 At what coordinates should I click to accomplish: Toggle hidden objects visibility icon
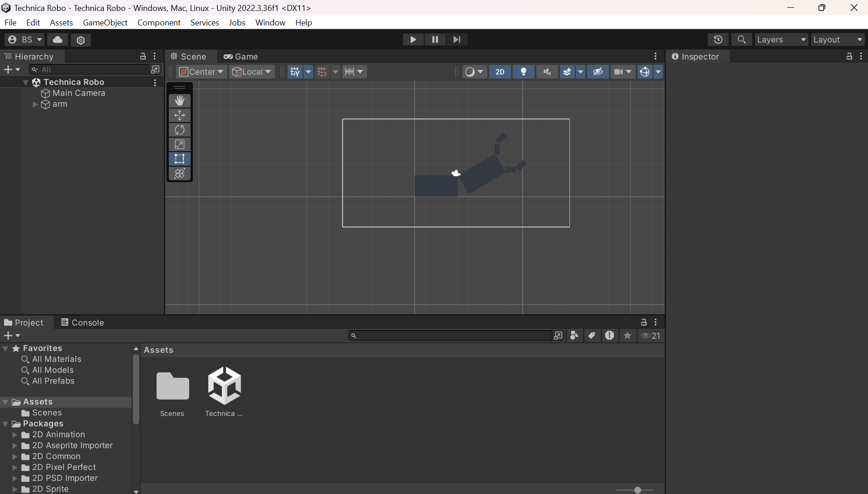click(x=598, y=72)
